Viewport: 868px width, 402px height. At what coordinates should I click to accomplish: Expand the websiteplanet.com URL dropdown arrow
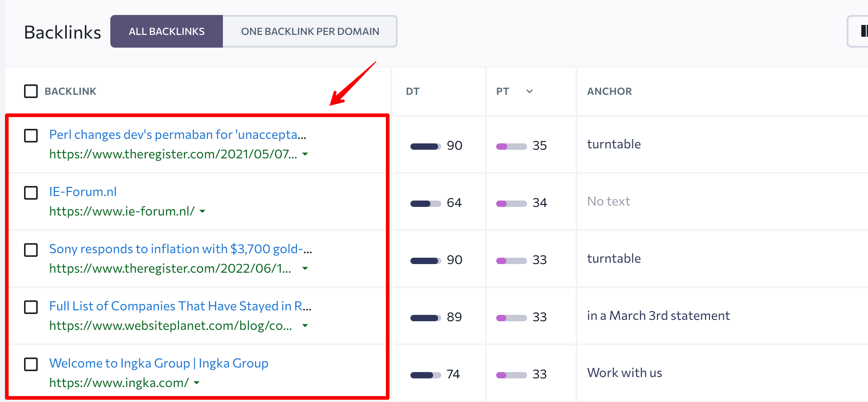[x=305, y=326]
